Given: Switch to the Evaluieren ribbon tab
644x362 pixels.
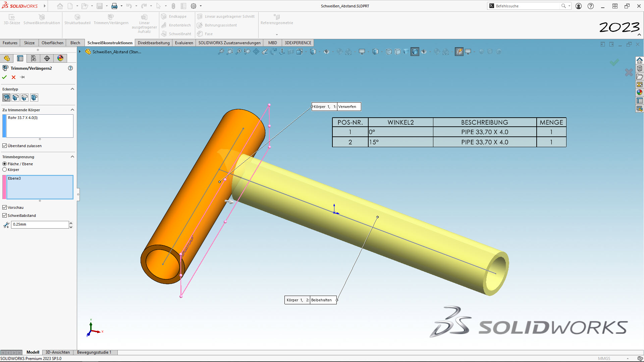Looking at the screenshot, I should click(x=184, y=43).
